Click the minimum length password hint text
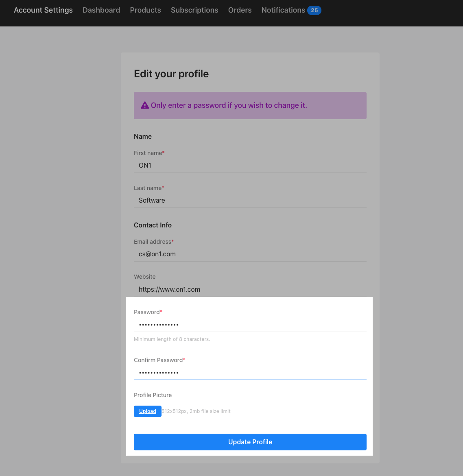 click(x=172, y=339)
